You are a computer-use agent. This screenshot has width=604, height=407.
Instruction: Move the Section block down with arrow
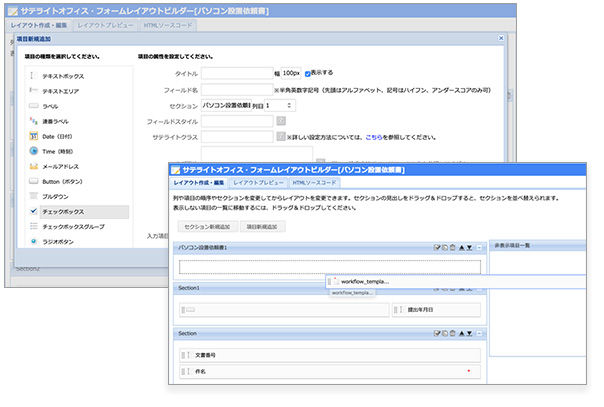[x=469, y=333]
